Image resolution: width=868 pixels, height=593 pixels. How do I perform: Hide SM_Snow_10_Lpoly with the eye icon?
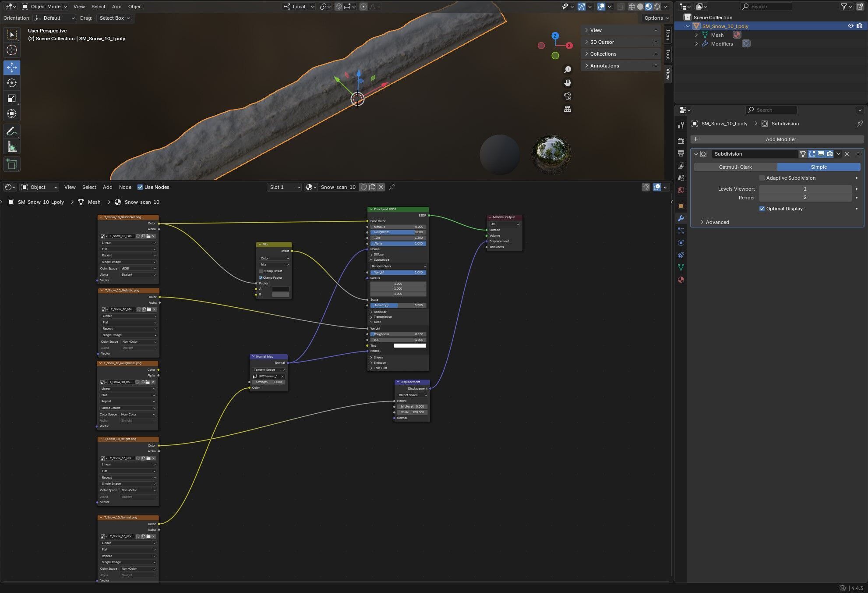pyautogui.click(x=850, y=26)
